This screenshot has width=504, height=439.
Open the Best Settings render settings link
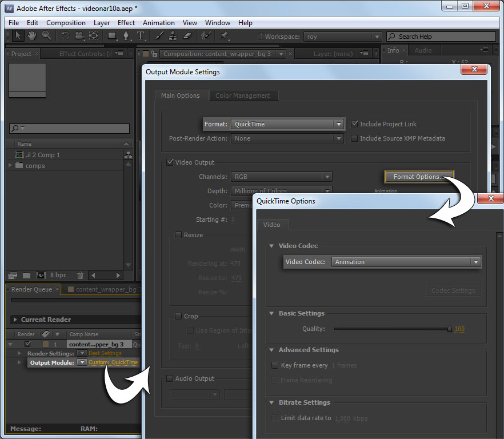coord(105,353)
